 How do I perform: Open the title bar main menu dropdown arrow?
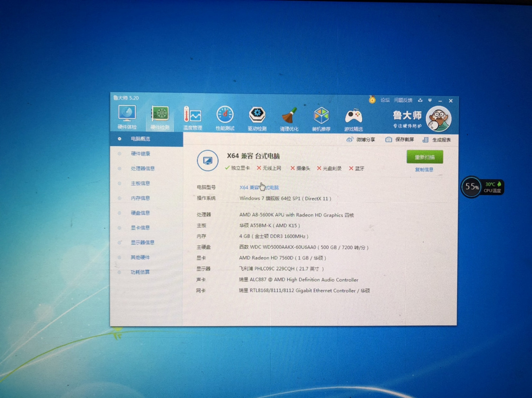(x=430, y=100)
